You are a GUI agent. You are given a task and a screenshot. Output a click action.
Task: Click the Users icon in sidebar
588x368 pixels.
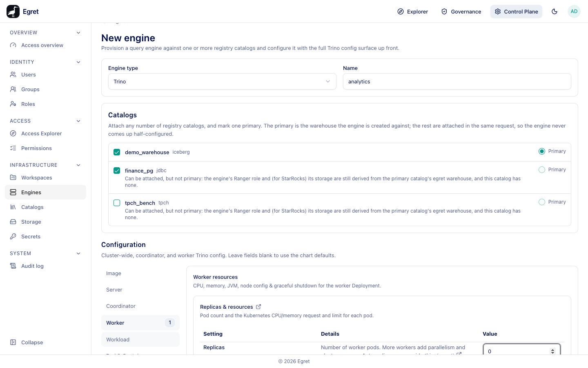tap(13, 74)
